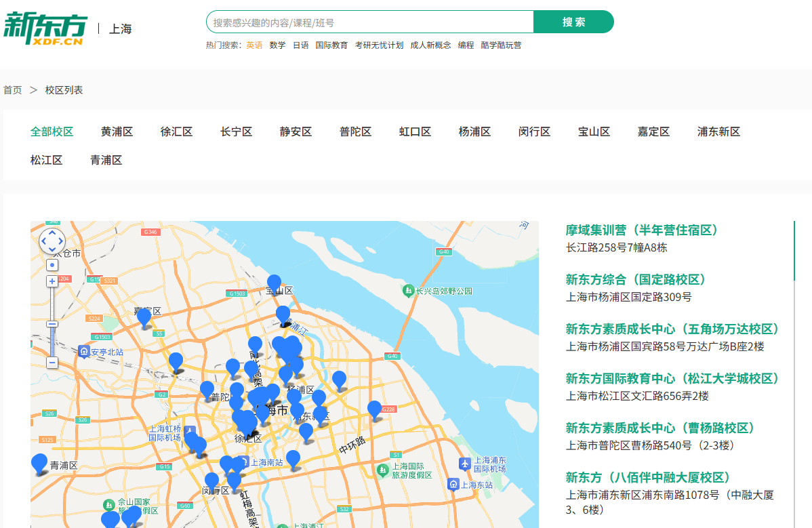Select the 黄浦区 district filter

pos(117,131)
